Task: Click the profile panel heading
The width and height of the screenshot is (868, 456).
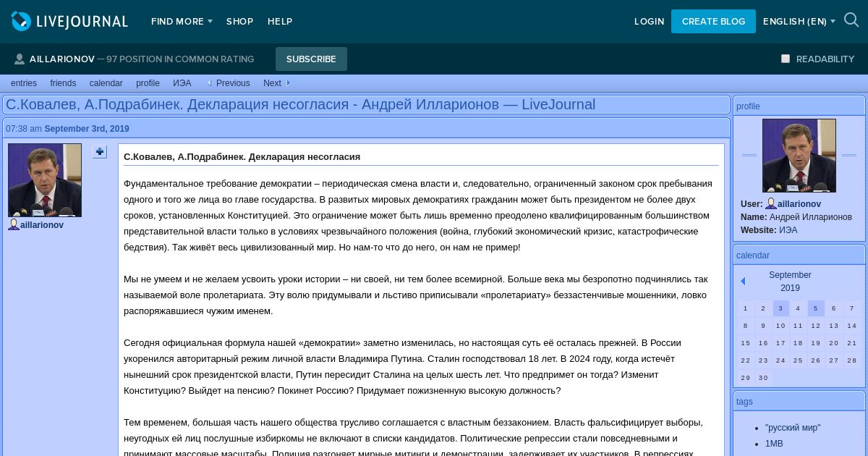Action: [x=748, y=106]
